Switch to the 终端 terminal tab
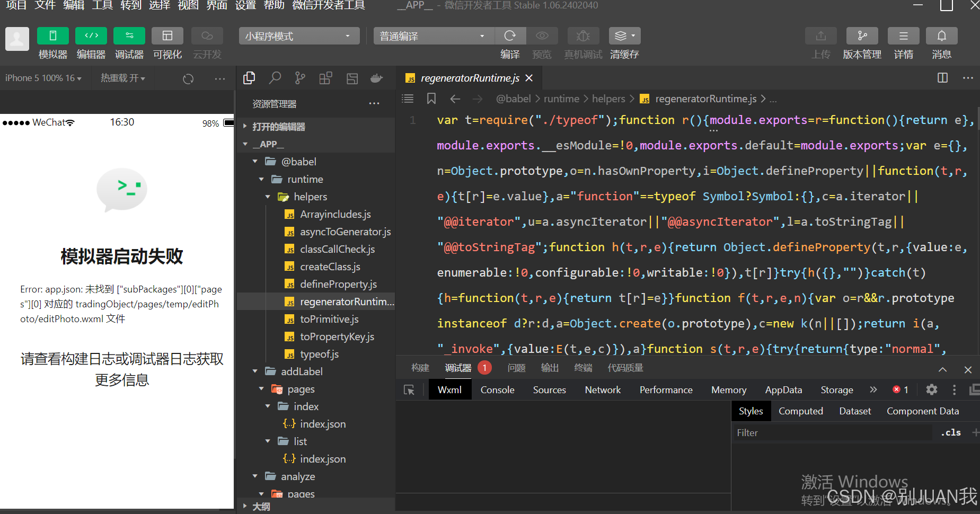The image size is (980, 514). 583,368
